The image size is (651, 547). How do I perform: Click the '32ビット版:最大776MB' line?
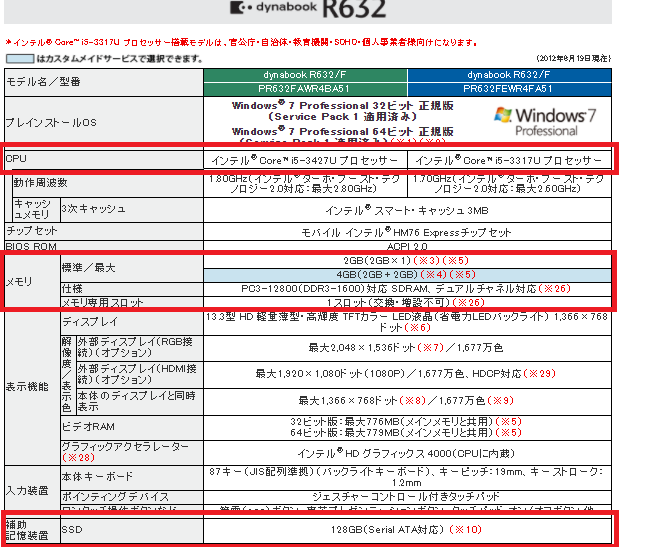pos(406,422)
